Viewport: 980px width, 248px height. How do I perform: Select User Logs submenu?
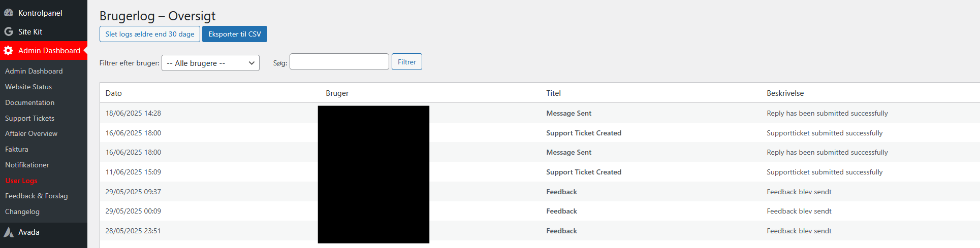click(x=21, y=181)
